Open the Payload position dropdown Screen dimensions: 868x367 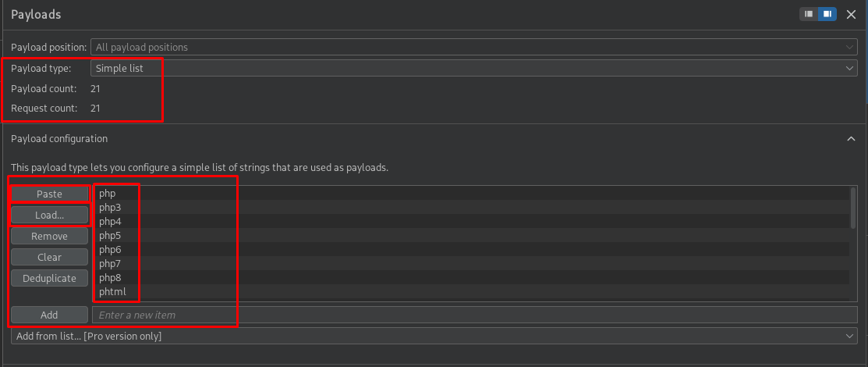[x=474, y=47]
